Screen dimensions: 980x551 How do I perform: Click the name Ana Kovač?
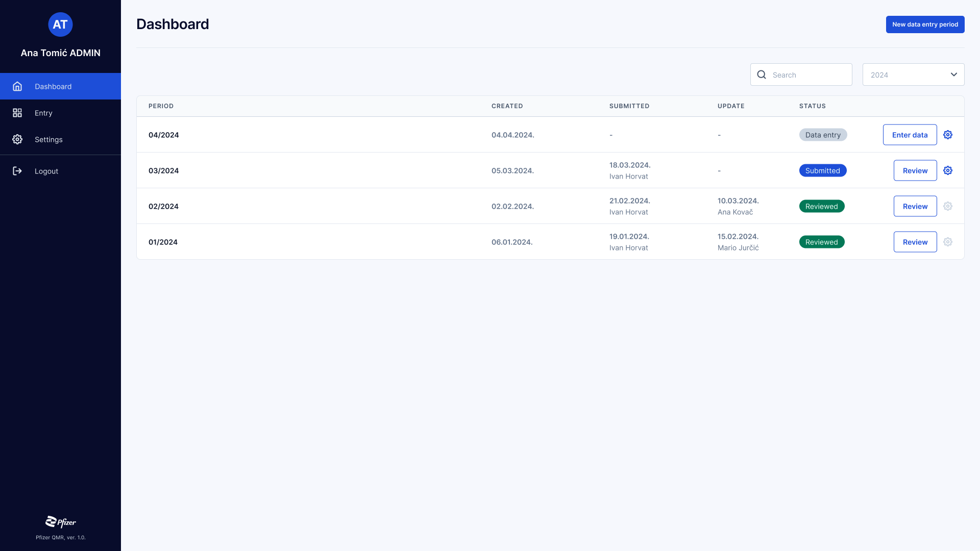pyautogui.click(x=735, y=212)
